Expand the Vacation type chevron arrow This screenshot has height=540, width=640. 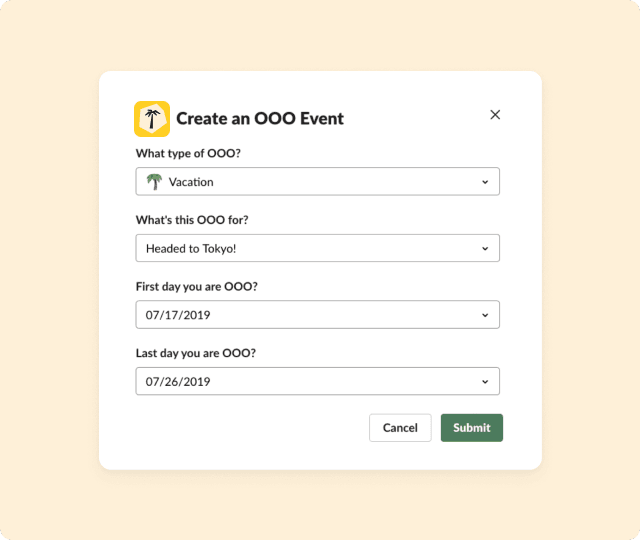(x=485, y=182)
